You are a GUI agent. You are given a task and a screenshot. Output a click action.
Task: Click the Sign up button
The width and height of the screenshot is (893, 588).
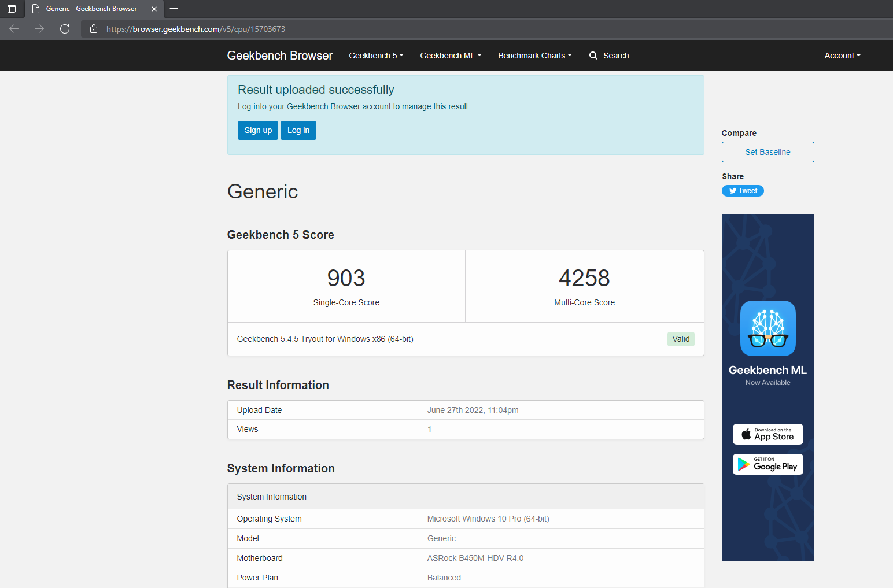[258, 130]
